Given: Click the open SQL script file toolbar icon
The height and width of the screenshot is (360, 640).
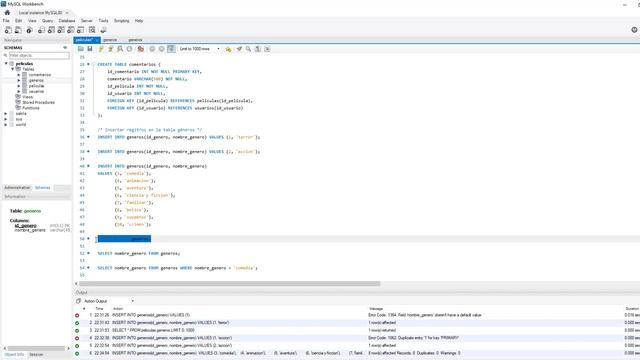Looking at the screenshot, I should (x=18, y=30).
